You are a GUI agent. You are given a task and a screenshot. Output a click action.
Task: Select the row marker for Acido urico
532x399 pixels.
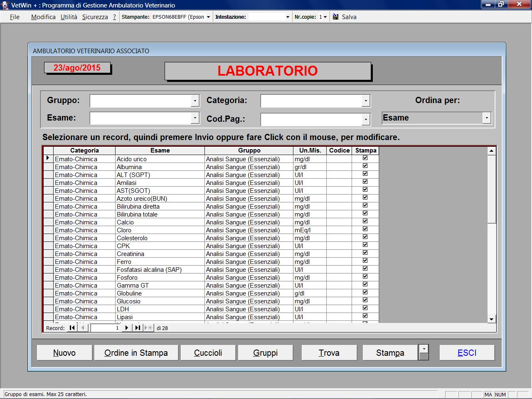pos(48,159)
